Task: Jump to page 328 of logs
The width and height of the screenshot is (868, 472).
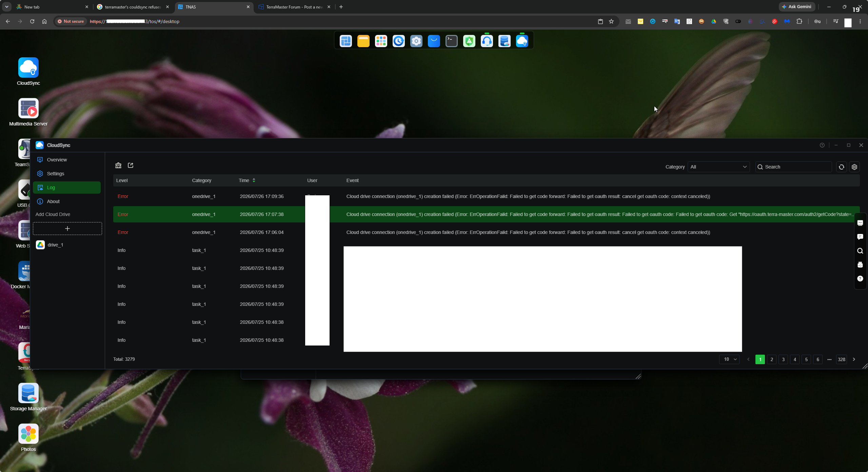Action: tap(841, 359)
